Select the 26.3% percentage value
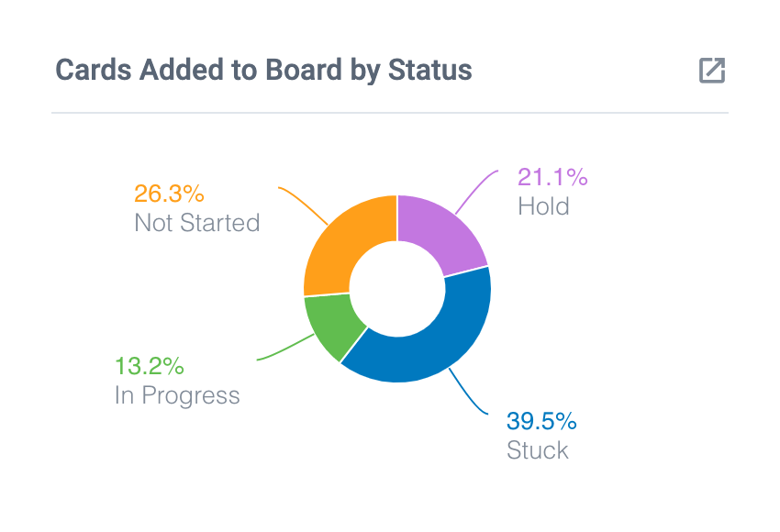Viewport: 780px width, 532px height. 169,194
